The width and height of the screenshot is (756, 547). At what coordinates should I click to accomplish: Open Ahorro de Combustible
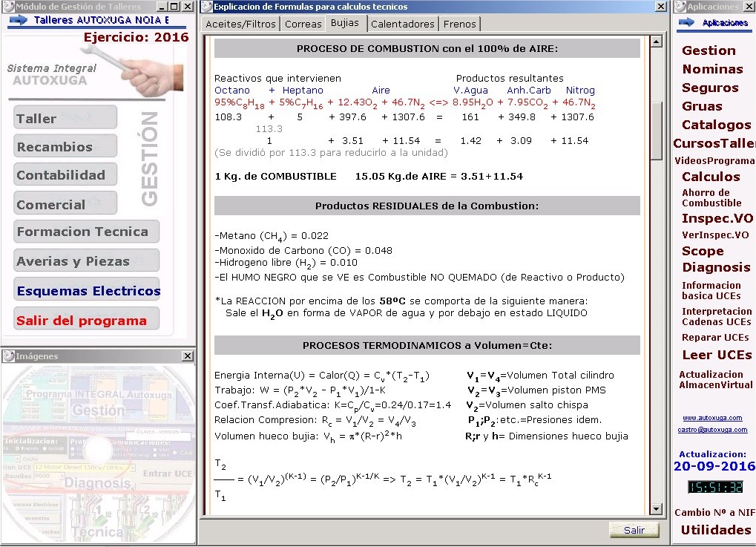tap(711, 197)
